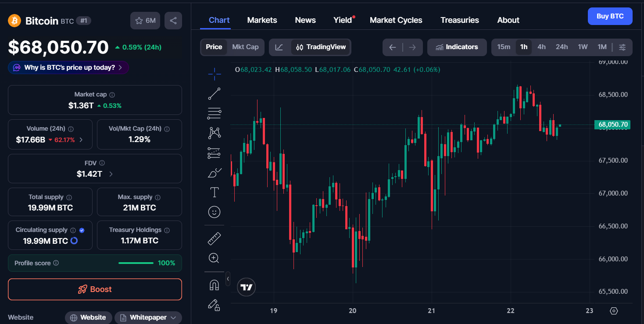The image size is (644, 324).
Task: Click the share icon button
Action: point(173,21)
